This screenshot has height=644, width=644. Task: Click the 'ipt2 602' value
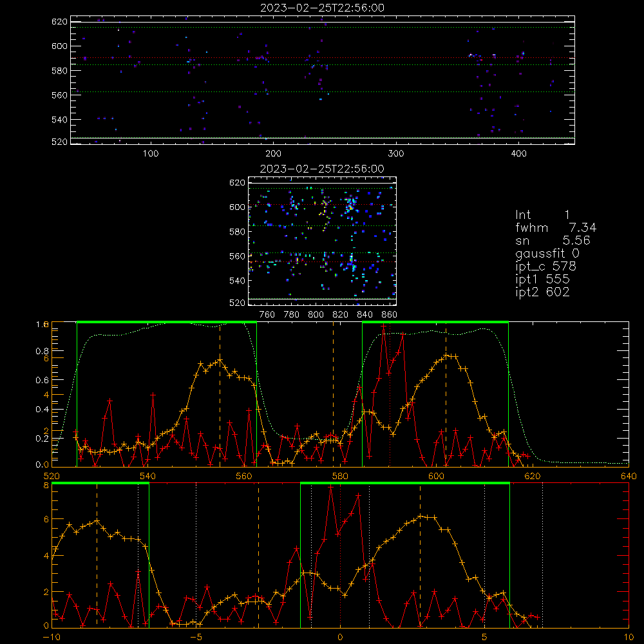tap(542, 292)
